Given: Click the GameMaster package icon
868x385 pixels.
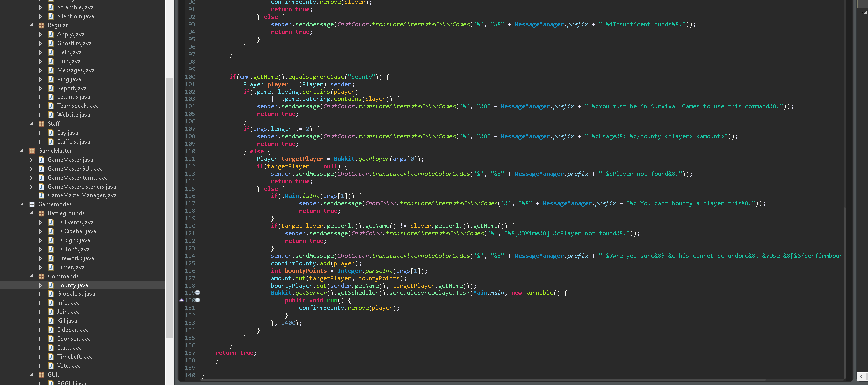Looking at the screenshot, I should click(x=32, y=151).
